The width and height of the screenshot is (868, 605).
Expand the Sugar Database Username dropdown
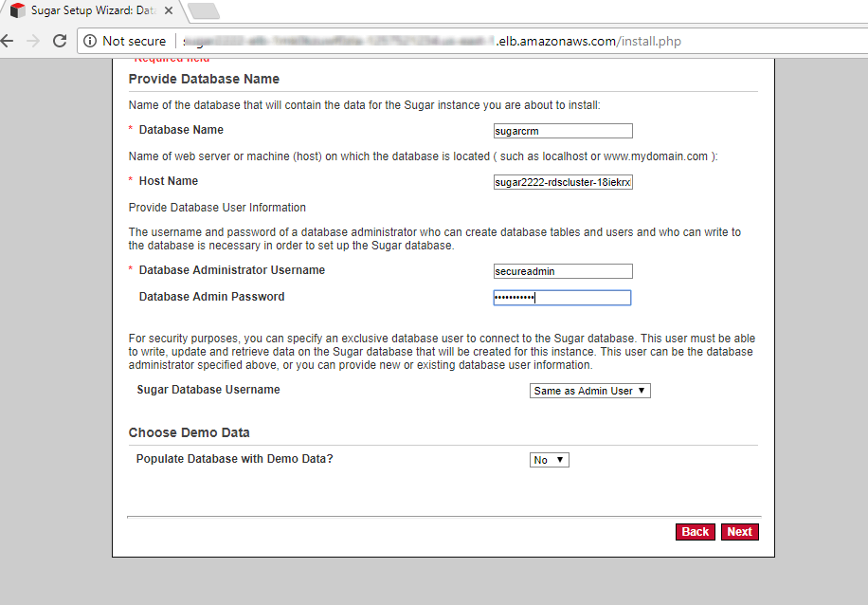pos(589,391)
